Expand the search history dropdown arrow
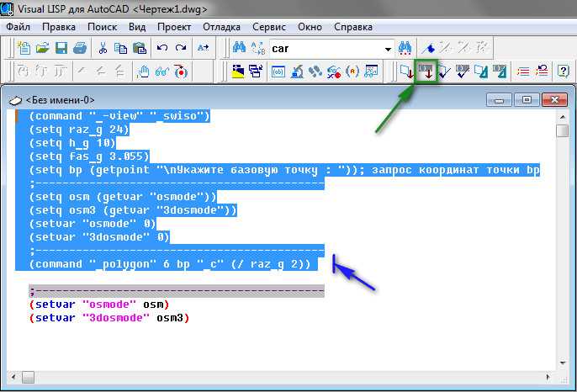Image resolution: width=577 pixels, height=392 pixels. coord(388,49)
